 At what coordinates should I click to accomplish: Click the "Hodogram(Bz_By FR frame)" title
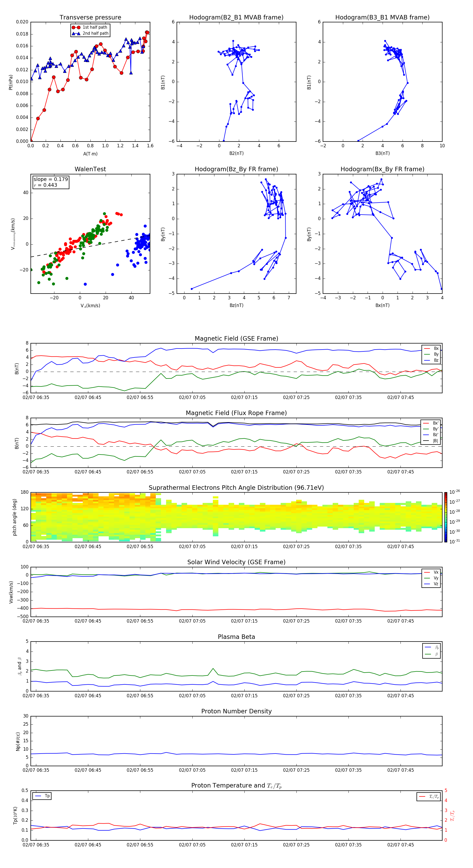click(x=236, y=169)
